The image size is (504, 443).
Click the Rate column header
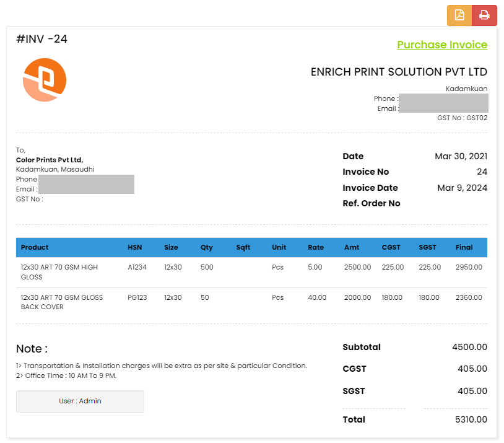(316, 247)
